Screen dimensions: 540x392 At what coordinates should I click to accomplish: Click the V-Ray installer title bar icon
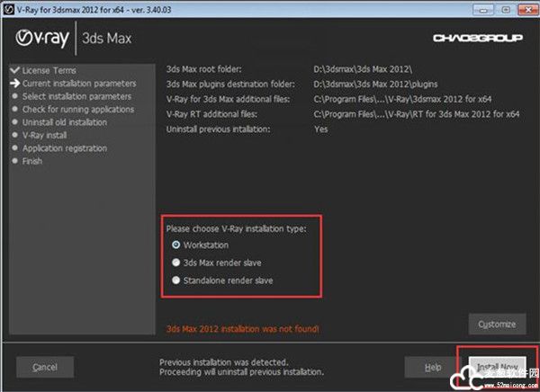tap(8, 7)
